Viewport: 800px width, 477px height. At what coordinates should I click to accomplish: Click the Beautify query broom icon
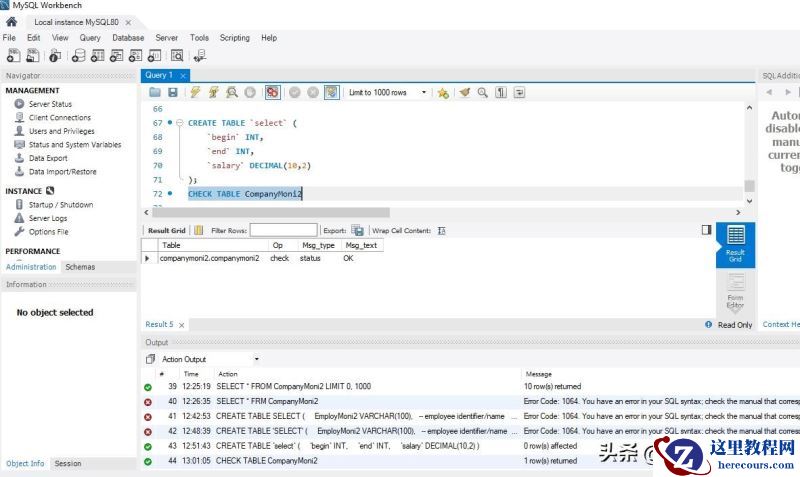pos(464,92)
